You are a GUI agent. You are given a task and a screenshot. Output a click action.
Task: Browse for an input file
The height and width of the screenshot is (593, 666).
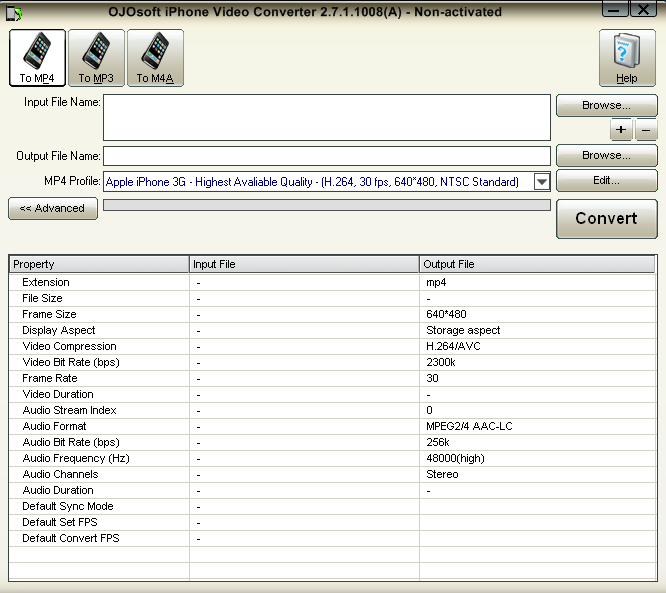tap(607, 105)
